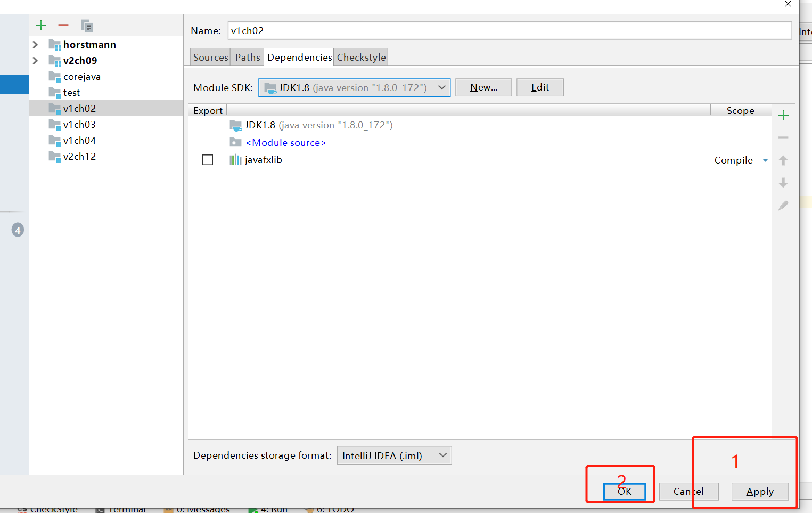This screenshot has height=513, width=812.
Task: Open the Module SDK dropdown
Action: pyautogui.click(x=443, y=87)
